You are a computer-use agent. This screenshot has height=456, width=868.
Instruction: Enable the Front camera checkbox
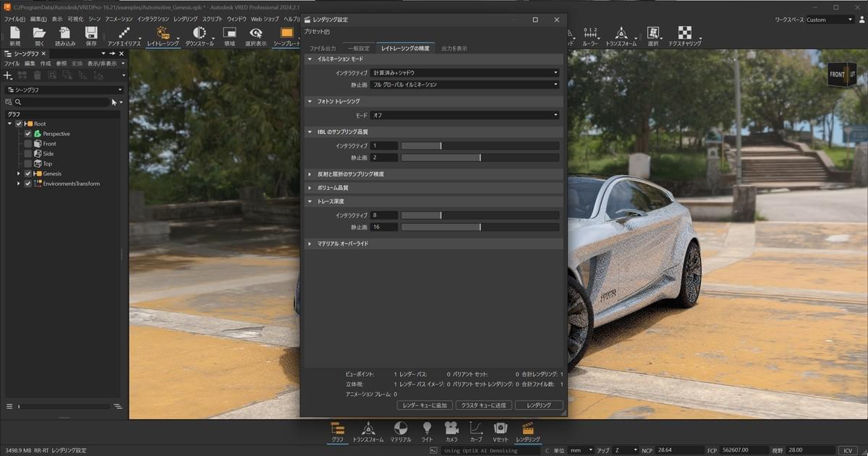point(28,144)
